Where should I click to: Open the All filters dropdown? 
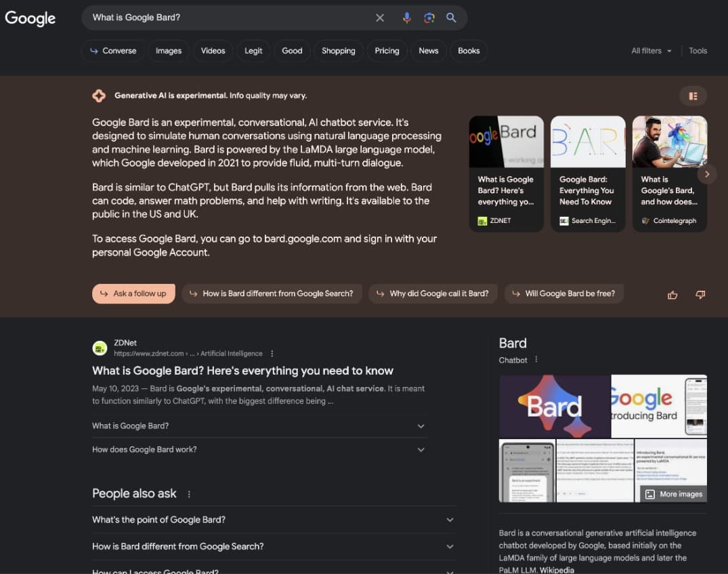(x=651, y=51)
